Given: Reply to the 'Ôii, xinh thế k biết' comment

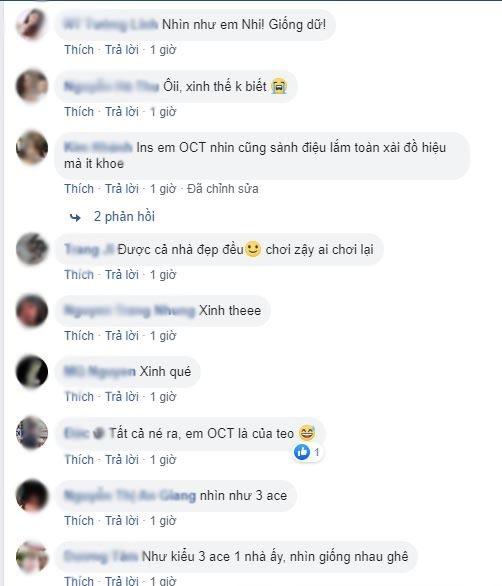Looking at the screenshot, I should (x=121, y=112).
